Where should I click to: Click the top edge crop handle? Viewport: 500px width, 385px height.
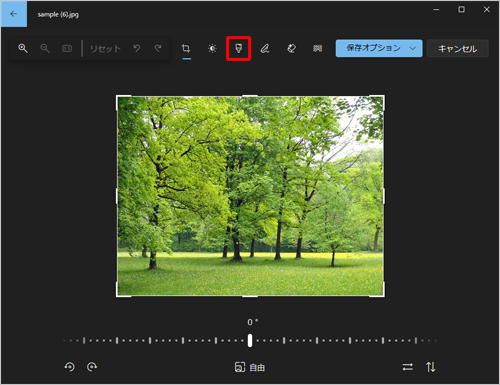250,96
